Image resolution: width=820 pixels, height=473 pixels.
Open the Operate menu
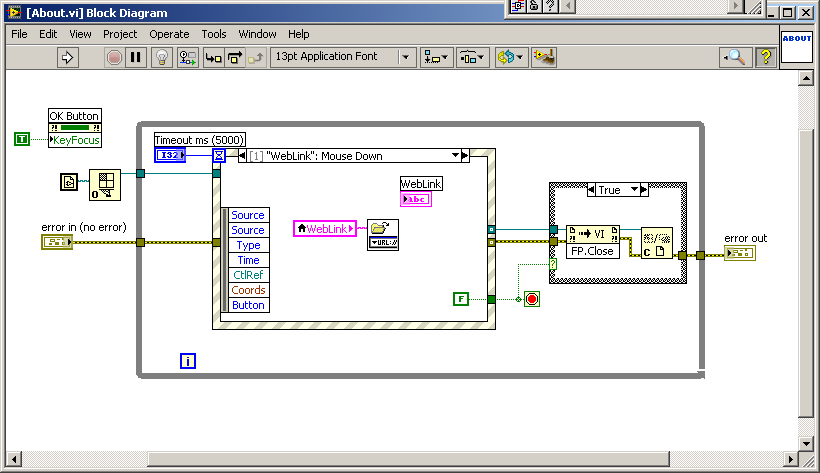(169, 34)
